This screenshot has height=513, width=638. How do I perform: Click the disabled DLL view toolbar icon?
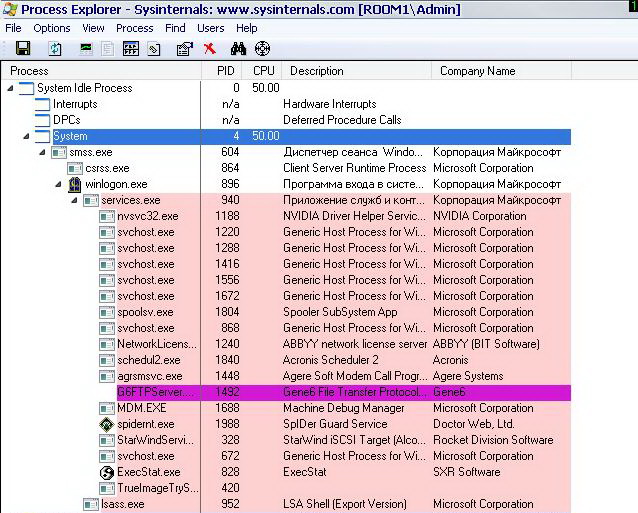tap(107, 49)
